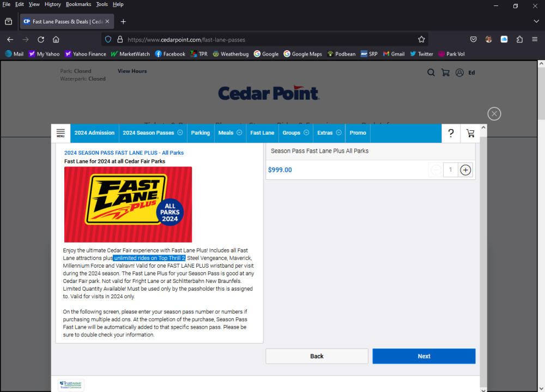545x392 pixels.
Task: Open the Bookmarks menu
Action: click(78, 4)
